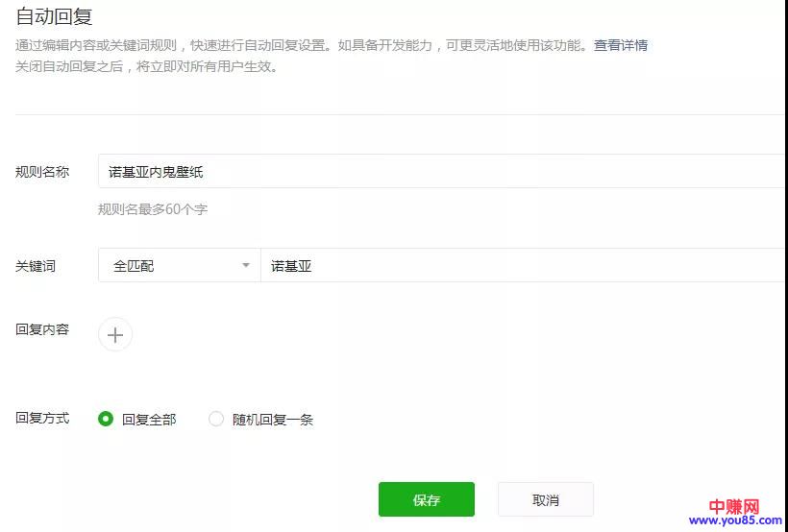
Task: Click the 规则名称 field label
Action: (42, 172)
